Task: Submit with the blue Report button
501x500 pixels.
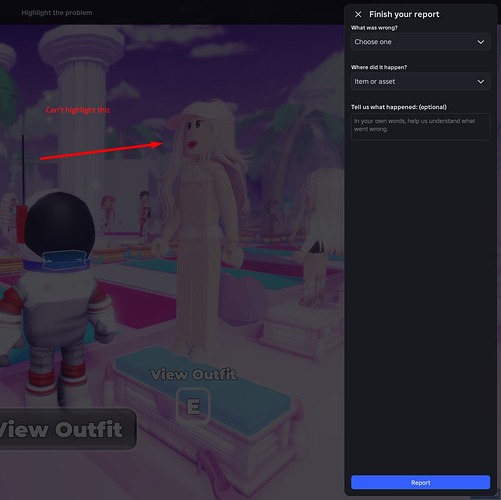Action: [420, 482]
